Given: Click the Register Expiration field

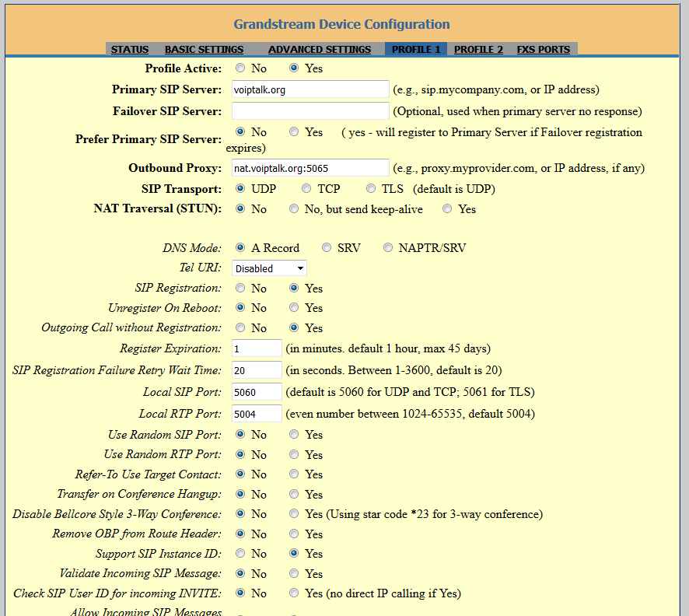Looking at the screenshot, I should point(257,348).
